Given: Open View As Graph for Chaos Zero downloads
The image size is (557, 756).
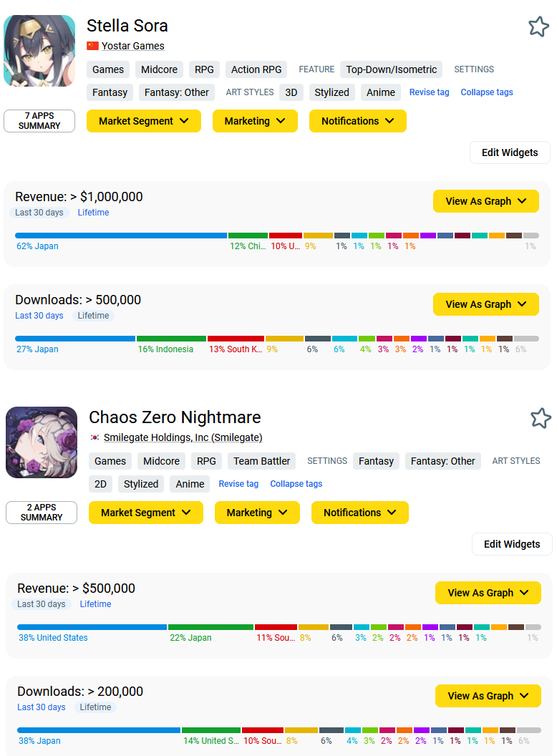Looking at the screenshot, I should (x=488, y=696).
